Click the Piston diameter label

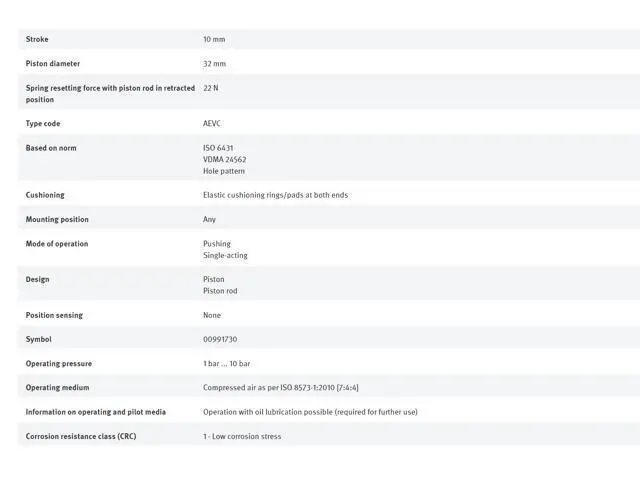coord(52,63)
